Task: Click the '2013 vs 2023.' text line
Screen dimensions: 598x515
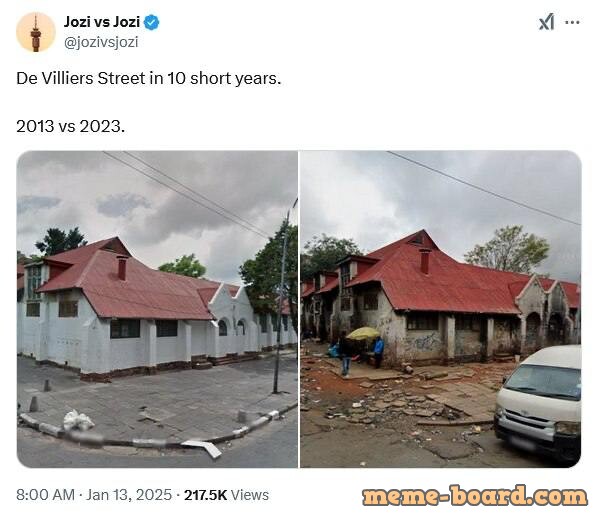Action: [71, 126]
